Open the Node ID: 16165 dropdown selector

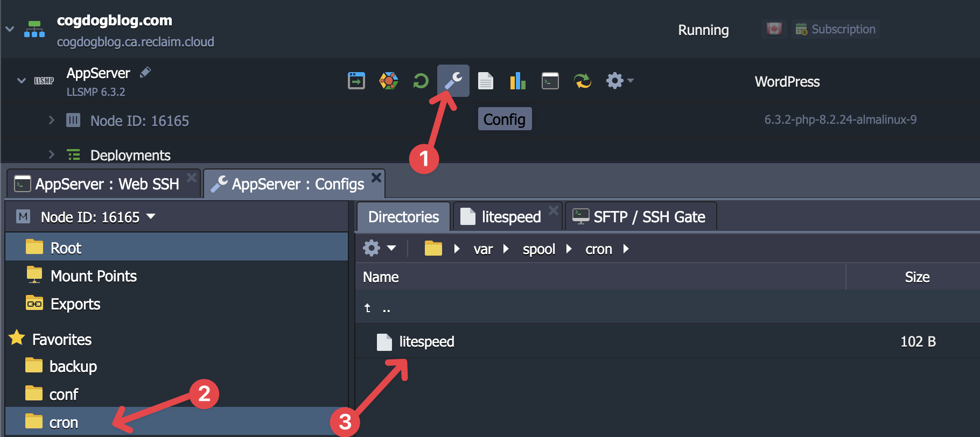(x=98, y=217)
